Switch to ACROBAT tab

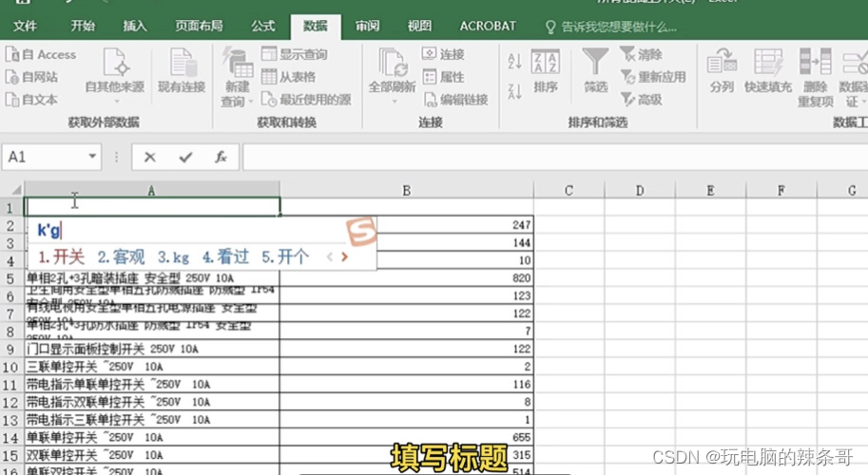(488, 26)
